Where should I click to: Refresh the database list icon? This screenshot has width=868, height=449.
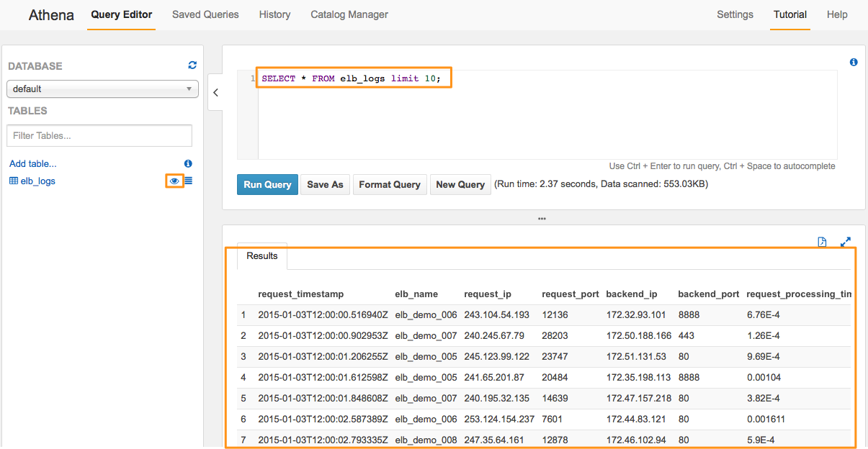192,65
